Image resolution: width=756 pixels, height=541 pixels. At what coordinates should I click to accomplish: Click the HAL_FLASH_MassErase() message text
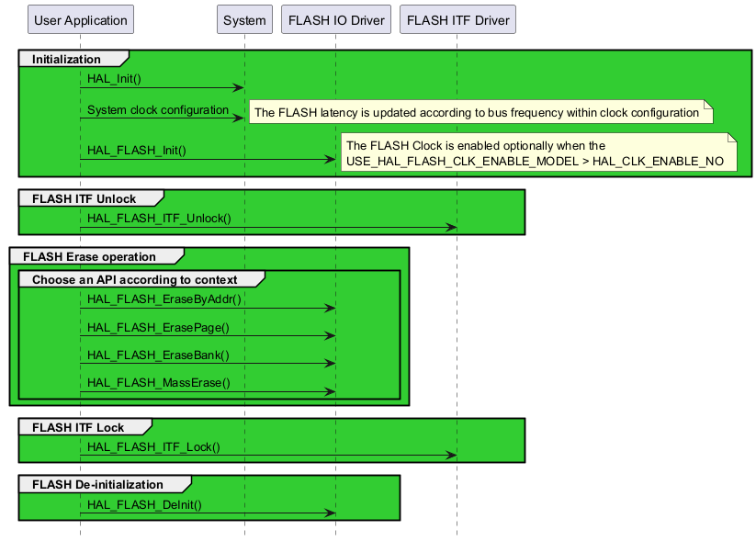tap(159, 383)
